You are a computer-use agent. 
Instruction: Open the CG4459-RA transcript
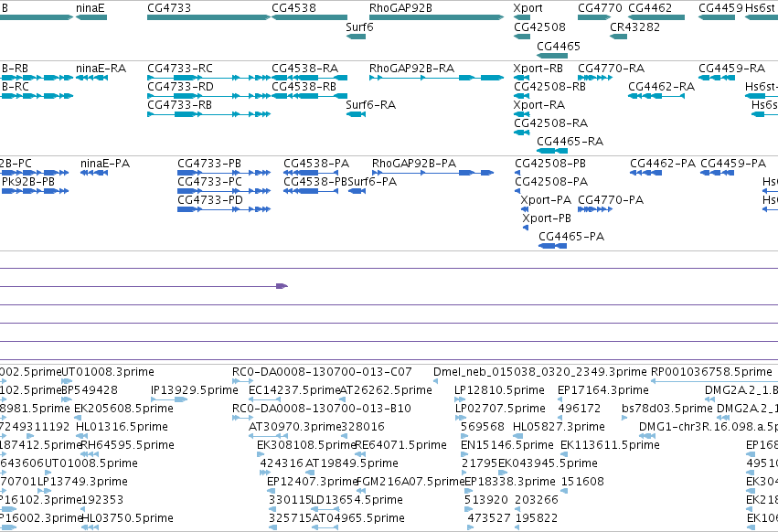(x=717, y=78)
